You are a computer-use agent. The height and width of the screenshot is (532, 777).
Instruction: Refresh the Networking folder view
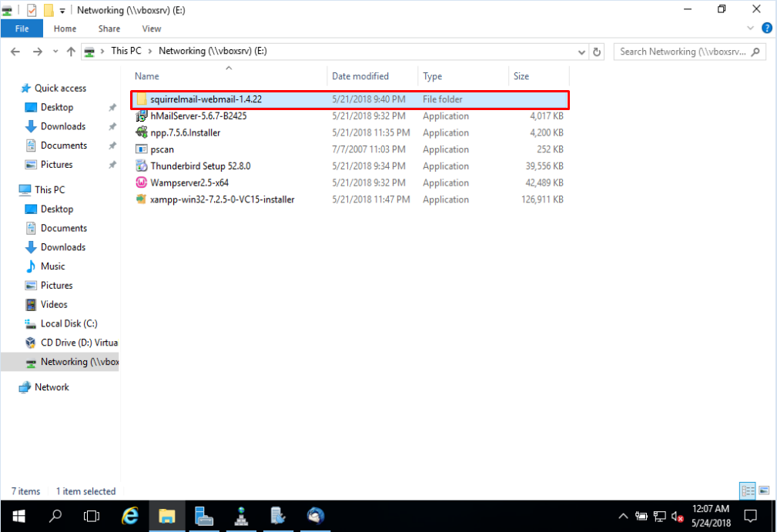[x=597, y=52]
